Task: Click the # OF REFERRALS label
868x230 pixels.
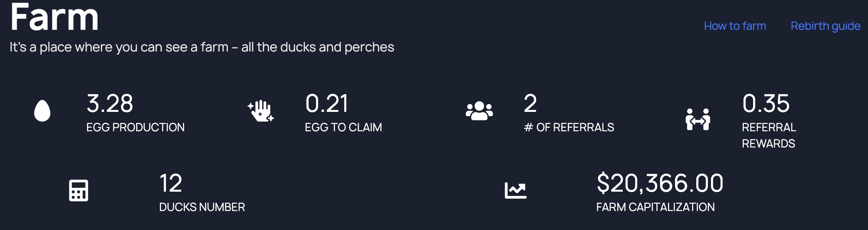Action: pos(569,127)
